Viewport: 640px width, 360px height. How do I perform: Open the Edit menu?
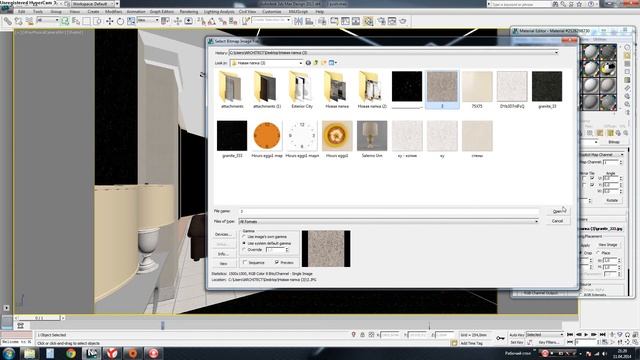21,11
